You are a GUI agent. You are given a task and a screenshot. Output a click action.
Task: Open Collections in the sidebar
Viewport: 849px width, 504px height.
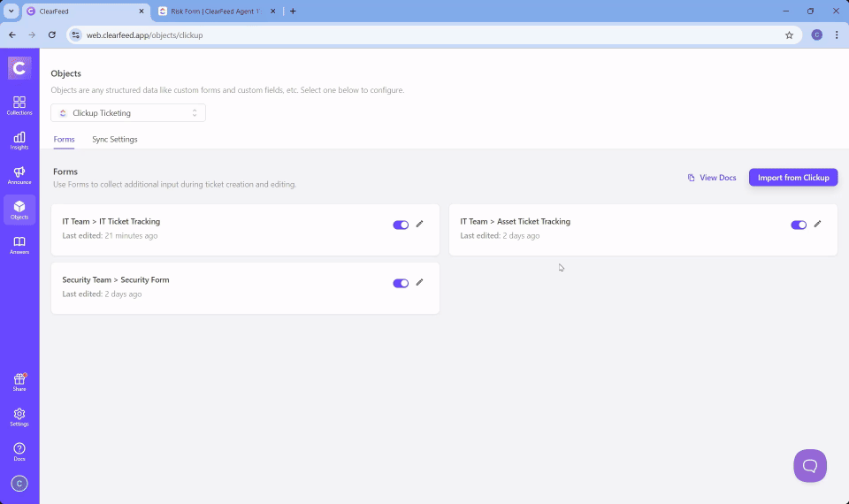19,105
